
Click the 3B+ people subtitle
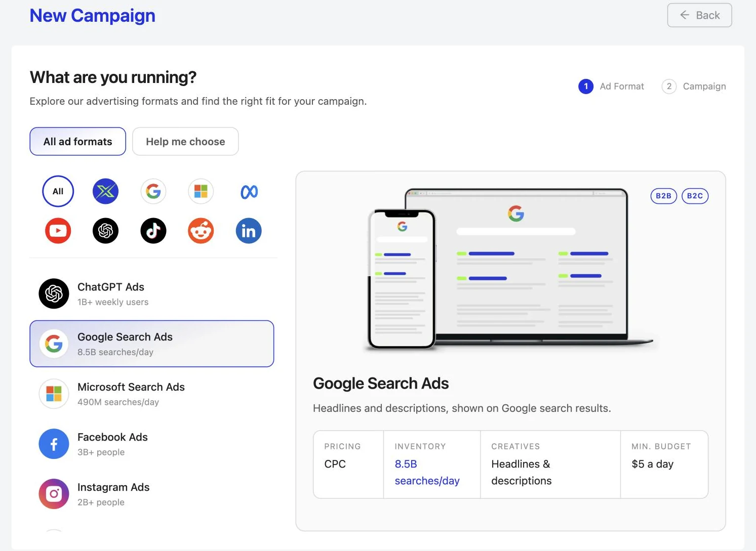click(x=101, y=452)
